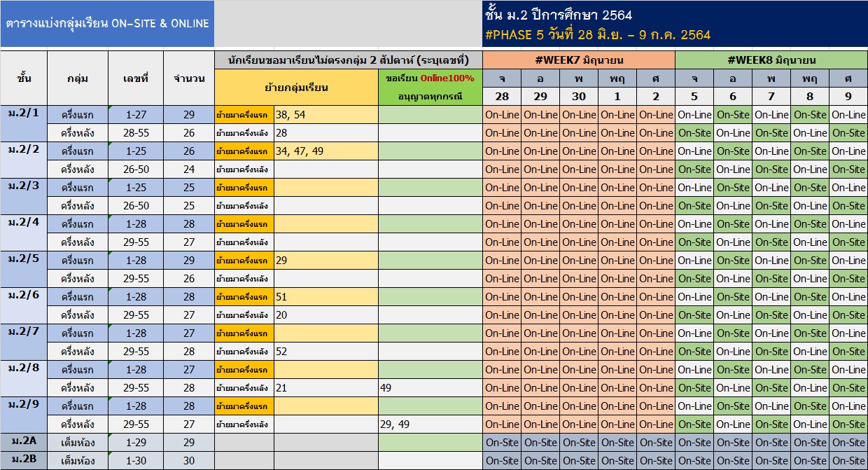The image size is (868, 470).
Task: Click the title "ตารางแบ่งกลุ่มเรียน ON-SITE & ONLINE"
Action: coord(107,23)
